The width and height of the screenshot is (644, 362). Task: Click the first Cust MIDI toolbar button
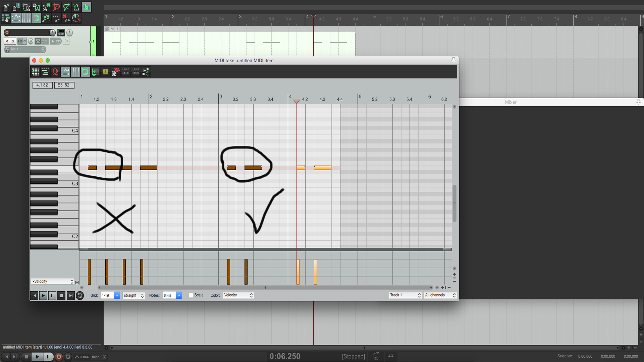coord(125,72)
